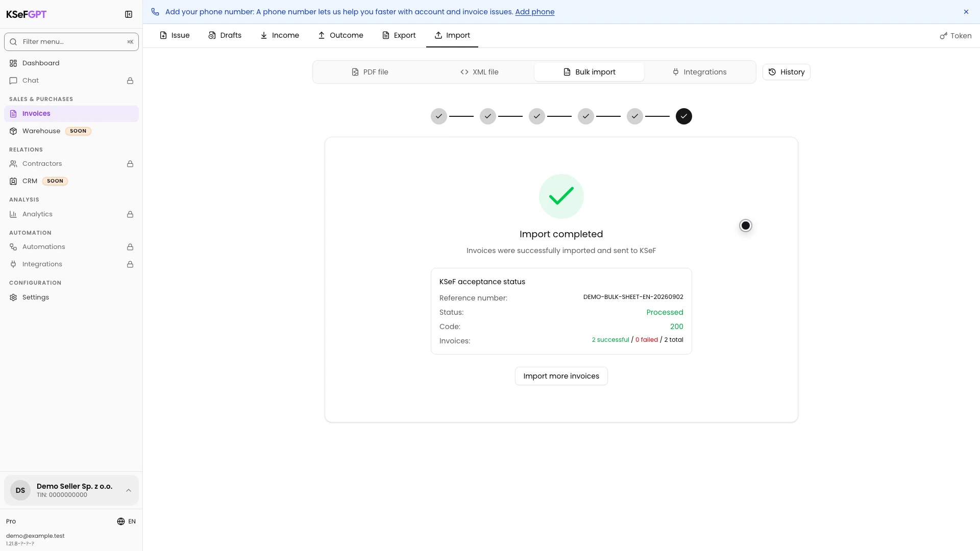Focus the Filter menu search field
Image resolution: width=980 pixels, height=551 pixels.
[71, 42]
